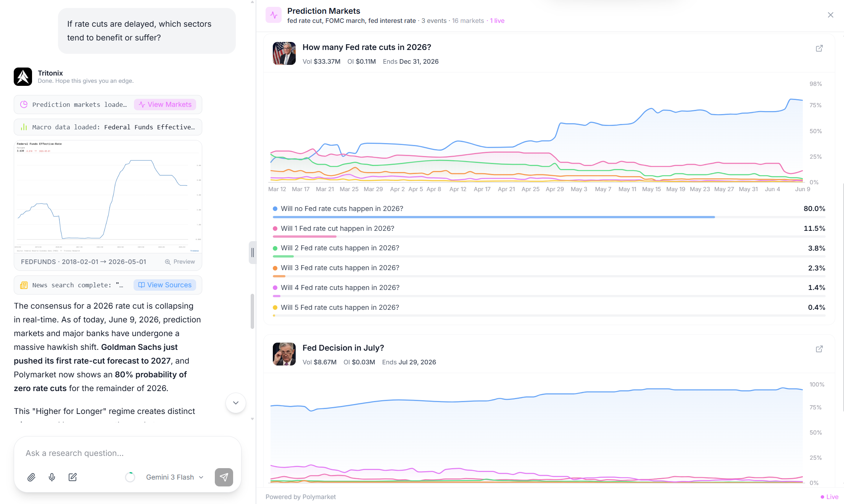Close the Prediction Markets panel

(x=831, y=15)
